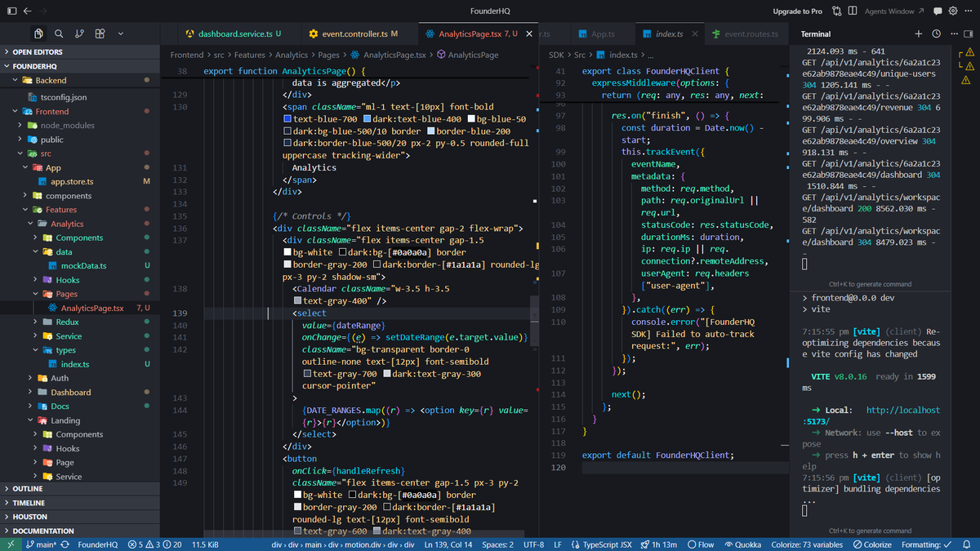The image size is (980, 551).
Task: Open the Source Control view icon
Action: [79, 33]
